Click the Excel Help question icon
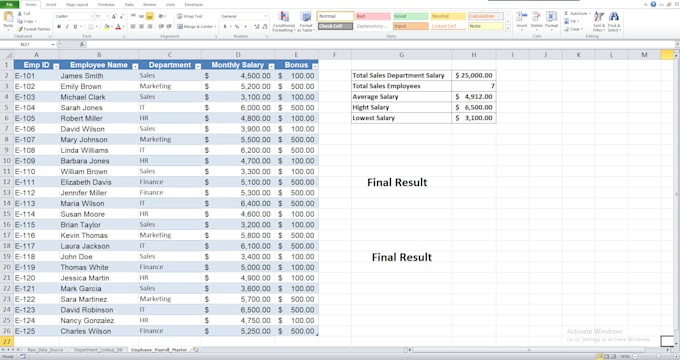The width and height of the screenshot is (680, 360). point(653,4)
